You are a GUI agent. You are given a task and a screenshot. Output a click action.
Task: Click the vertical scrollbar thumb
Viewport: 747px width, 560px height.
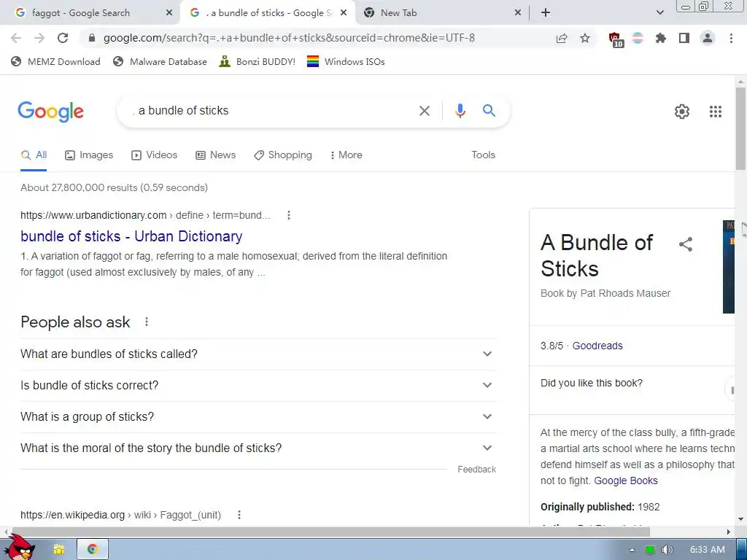(740, 128)
